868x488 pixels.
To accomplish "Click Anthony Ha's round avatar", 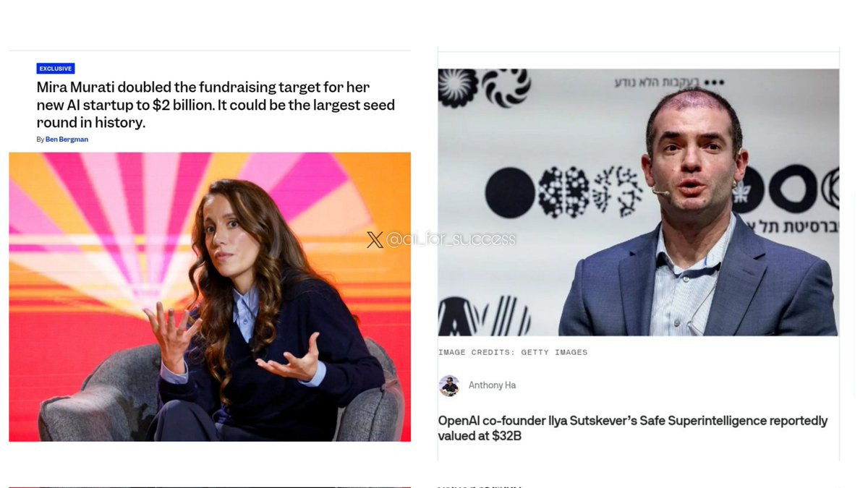I will pos(449,385).
